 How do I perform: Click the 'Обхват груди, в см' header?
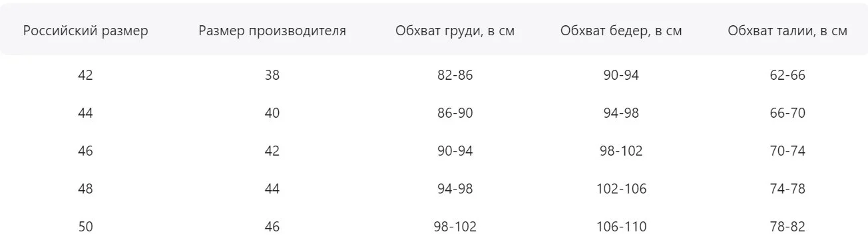455,31
